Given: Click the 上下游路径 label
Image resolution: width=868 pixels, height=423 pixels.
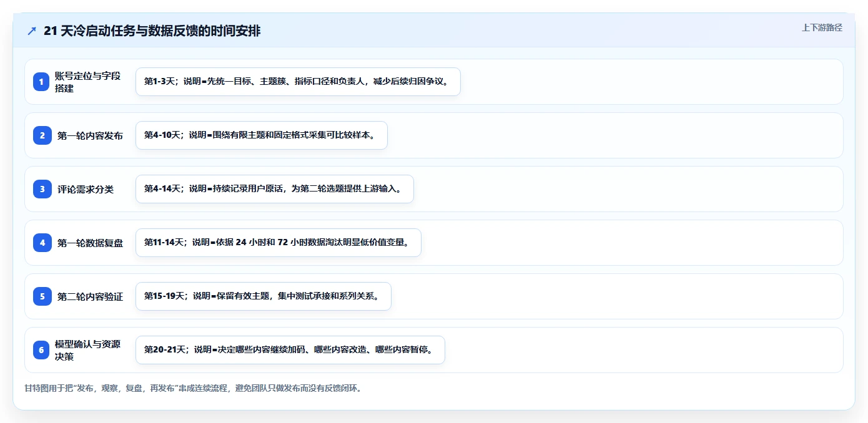Looking at the screenshot, I should pyautogui.click(x=822, y=27).
